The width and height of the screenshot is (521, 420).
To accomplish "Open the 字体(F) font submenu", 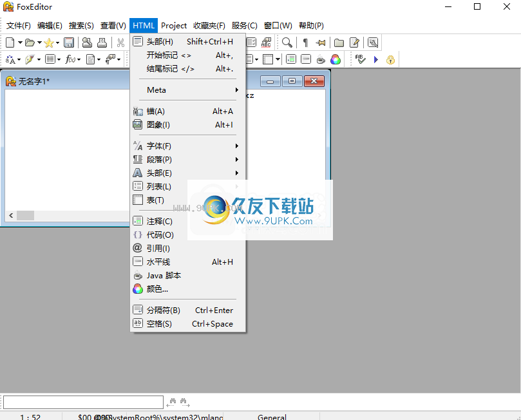I will [188, 146].
